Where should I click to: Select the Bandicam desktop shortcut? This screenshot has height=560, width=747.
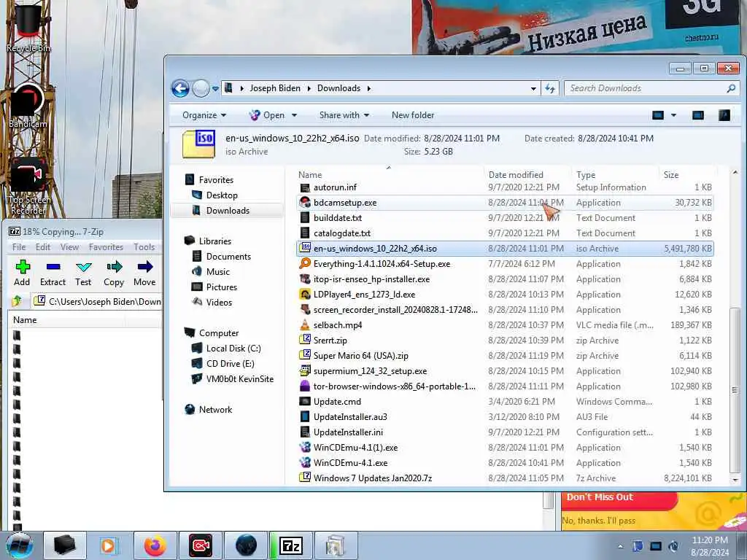point(28,106)
